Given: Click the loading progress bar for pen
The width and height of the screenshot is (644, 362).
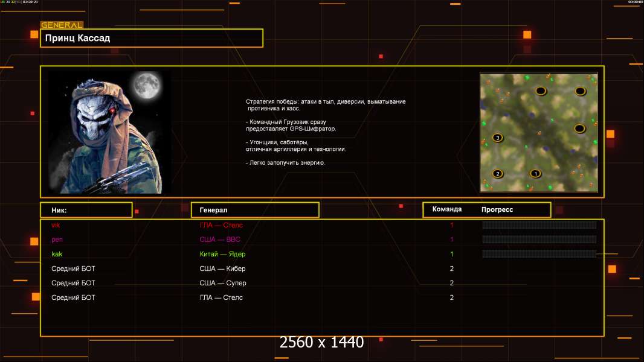Looking at the screenshot, I should pyautogui.click(x=539, y=240).
